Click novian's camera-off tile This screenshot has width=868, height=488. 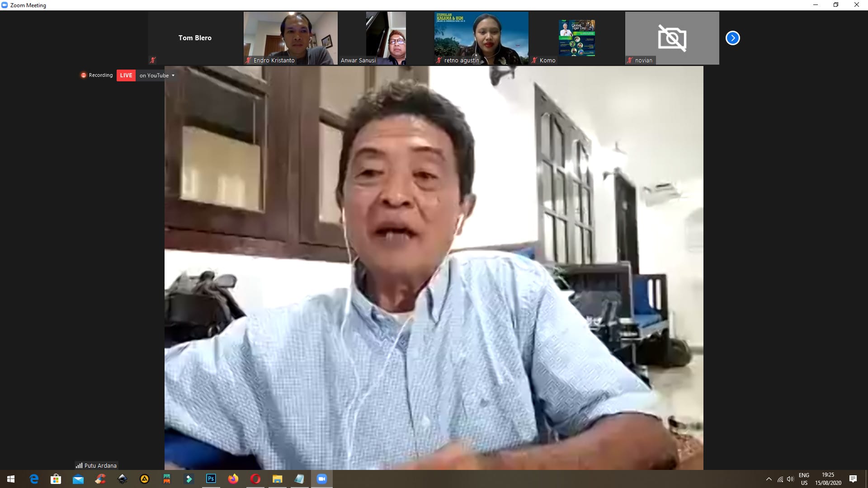(672, 38)
